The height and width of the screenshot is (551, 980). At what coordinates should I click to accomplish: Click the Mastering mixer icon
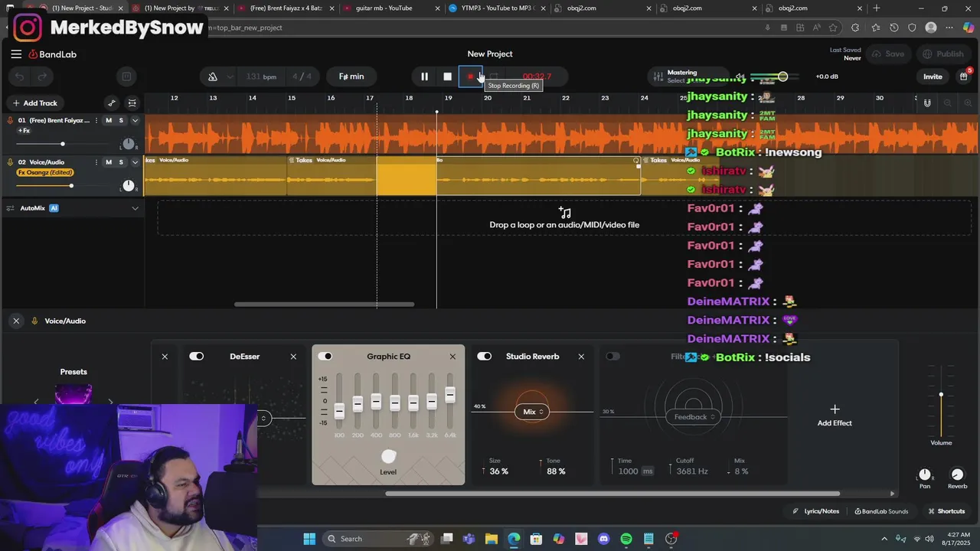(x=658, y=77)
